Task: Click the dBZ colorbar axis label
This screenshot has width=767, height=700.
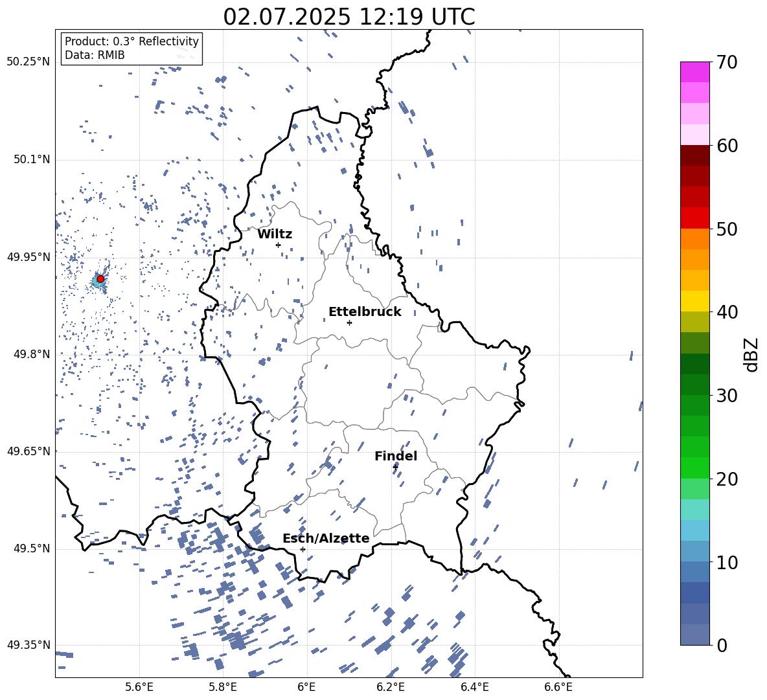Action: coord(752,354)
